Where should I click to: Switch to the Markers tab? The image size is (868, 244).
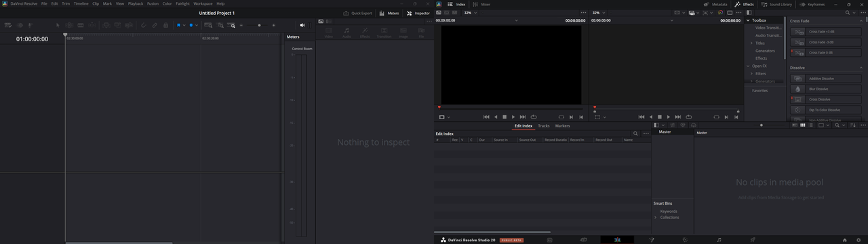pyautogui.click(x=563, y=125)
